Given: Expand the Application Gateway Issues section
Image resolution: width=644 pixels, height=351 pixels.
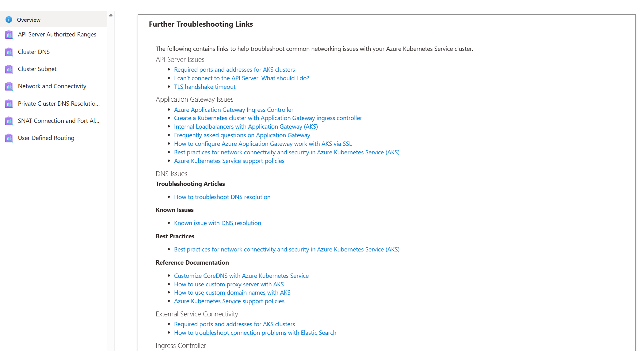Looking at the screenshot, I should click(x=195, y=99).
